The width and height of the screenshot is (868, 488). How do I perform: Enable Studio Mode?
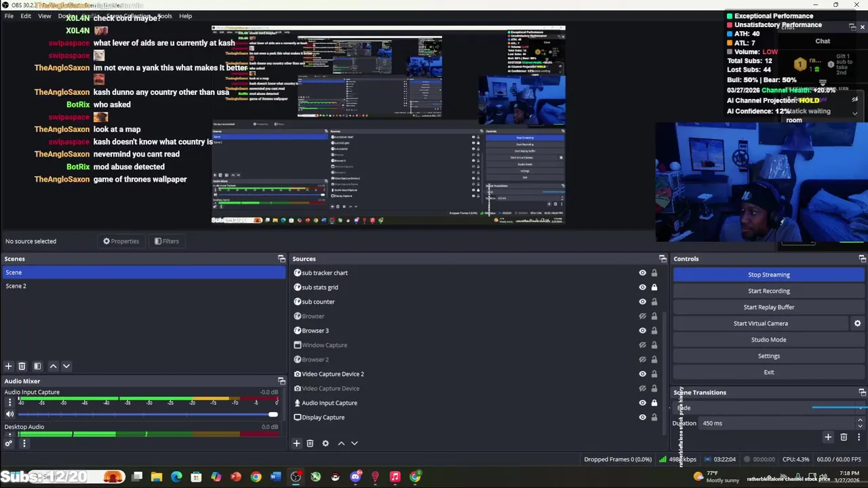(769, 340)
